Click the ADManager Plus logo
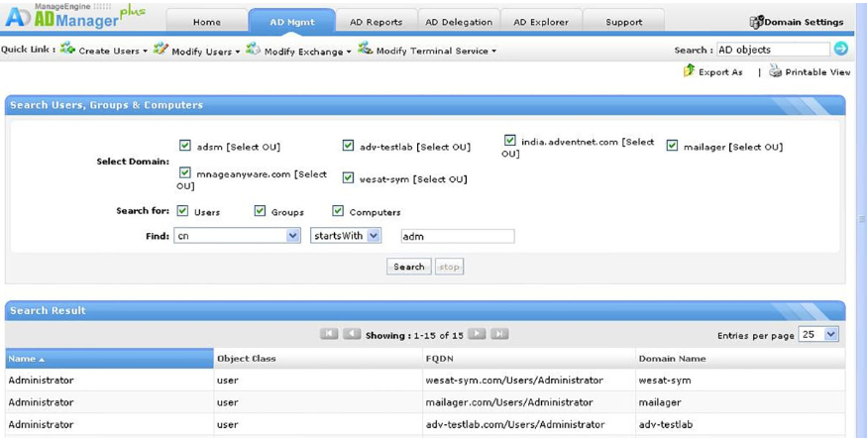 (x=74, y=17)
